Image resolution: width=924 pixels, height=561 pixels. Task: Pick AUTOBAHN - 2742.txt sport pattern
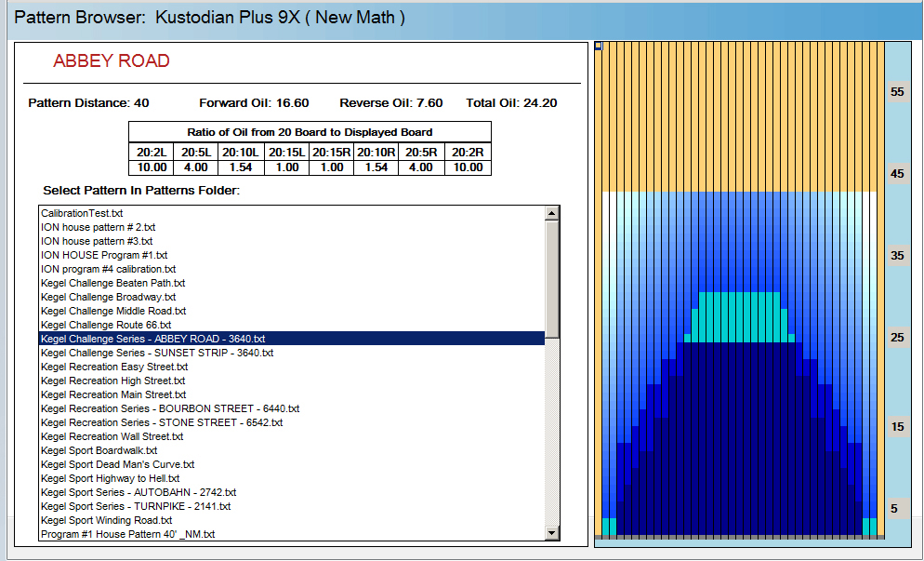click(139, 492)
